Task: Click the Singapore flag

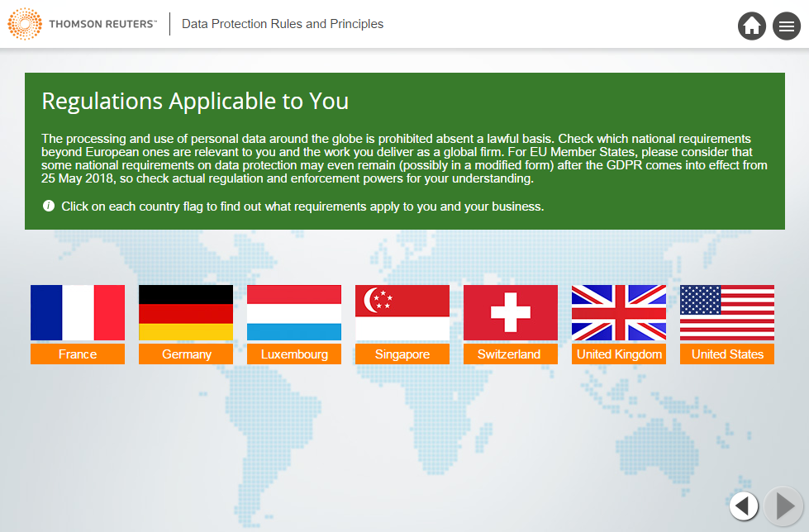Action: 402,312
